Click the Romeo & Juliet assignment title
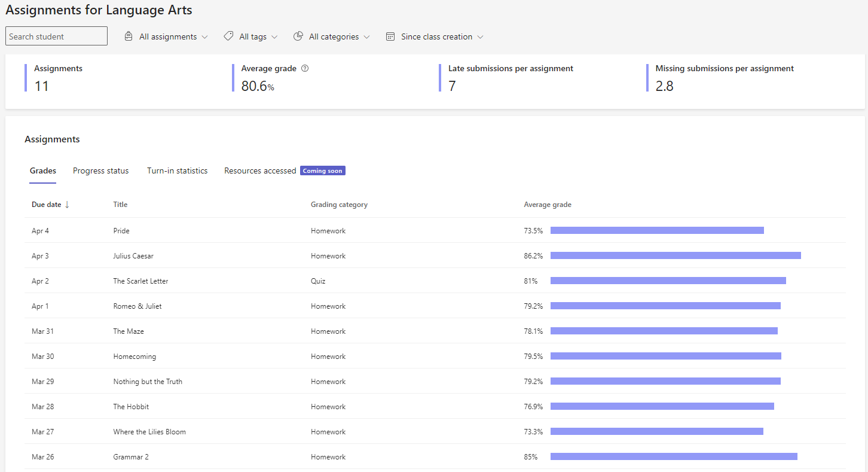Image resolution: width=868 pixels, height=472 pixels. (x=137, y=306)
